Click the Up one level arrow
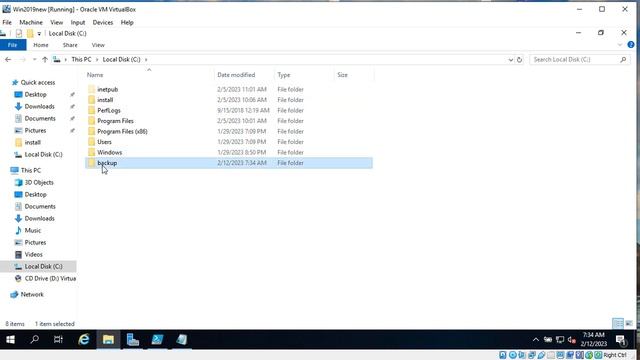Image resolution: width=640 pixels, height=360 pixels. coord(45,60)
